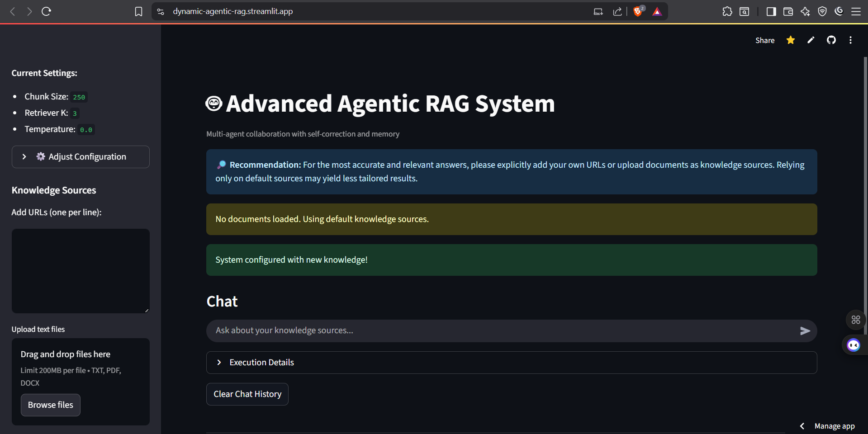Send the chat message arrow
Image resolution: width=868 pixels, height=434 pixels.
point(805,331)
